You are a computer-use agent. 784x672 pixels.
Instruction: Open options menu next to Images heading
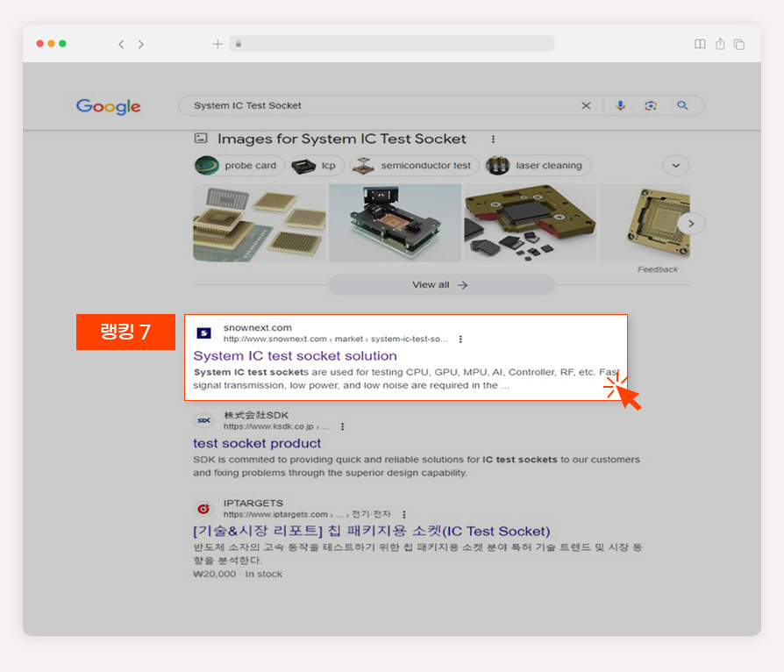(x=493, y=139)
